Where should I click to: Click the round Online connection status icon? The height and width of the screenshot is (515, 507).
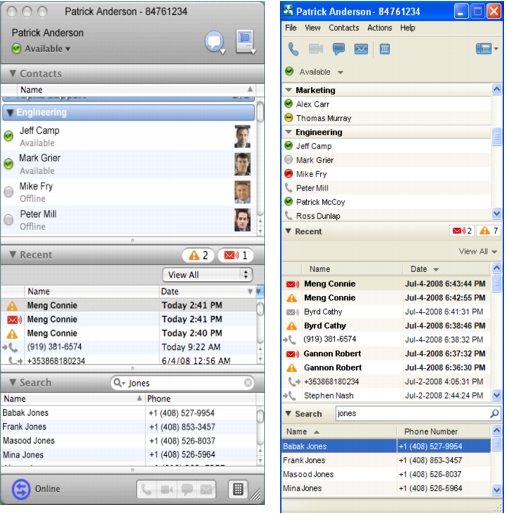(21, 489)
